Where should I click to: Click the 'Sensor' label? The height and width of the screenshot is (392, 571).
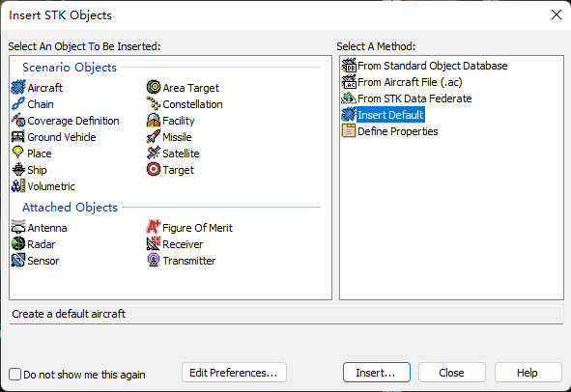(43, 261)
